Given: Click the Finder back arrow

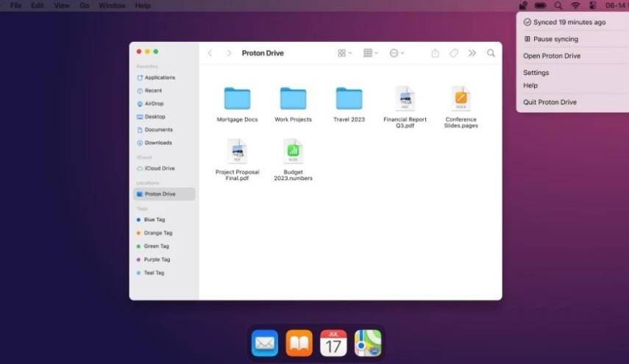Looking at the screenshot, I should point(210,53).
